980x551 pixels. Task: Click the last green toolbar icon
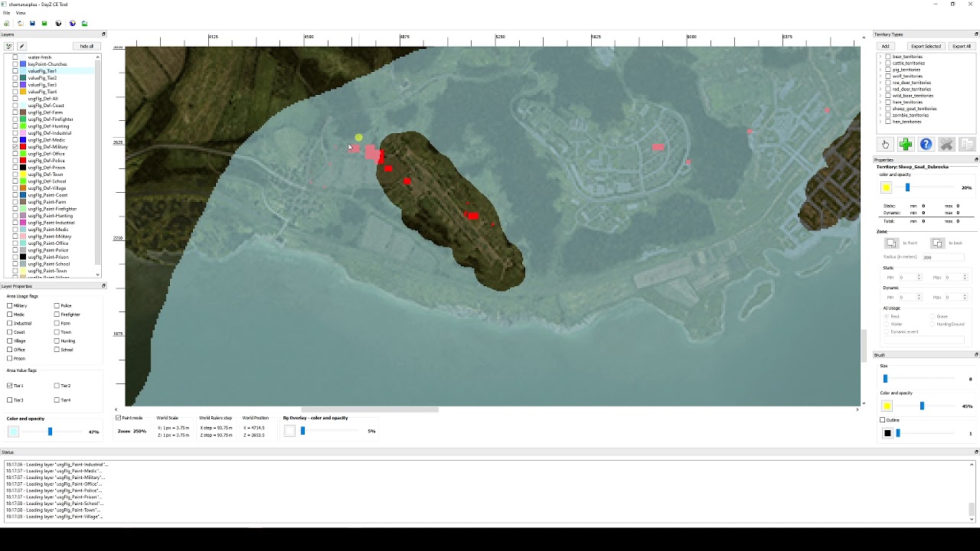pos(84,24)
